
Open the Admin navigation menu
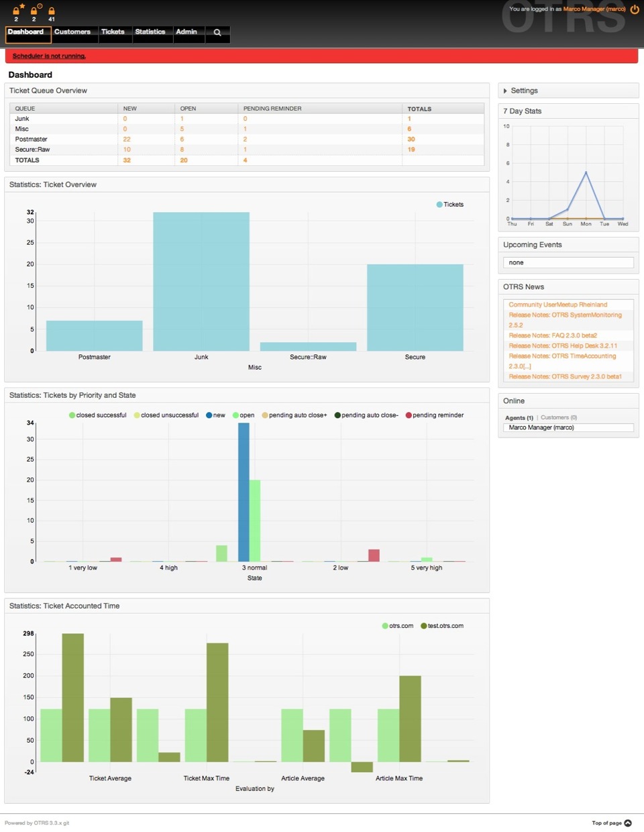(x=186, y=32)
